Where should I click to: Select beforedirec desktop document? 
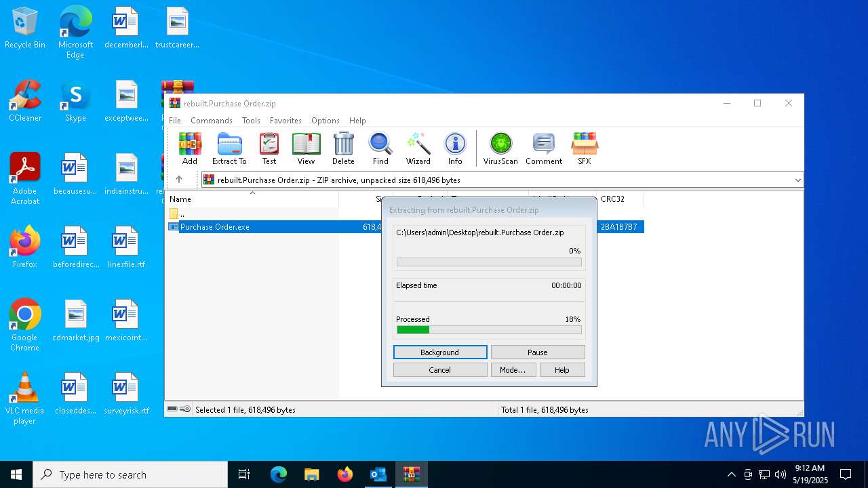75,247
